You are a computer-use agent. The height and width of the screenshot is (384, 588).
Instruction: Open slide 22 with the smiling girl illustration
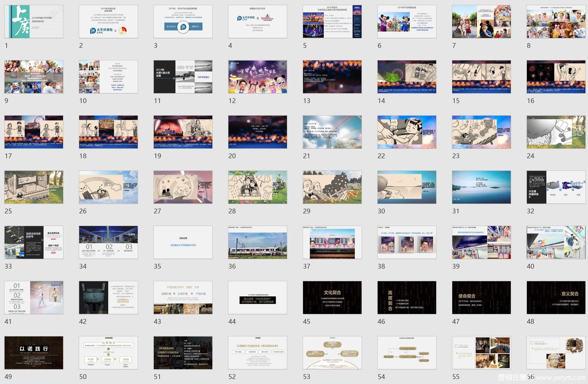[x=407, y=132]
